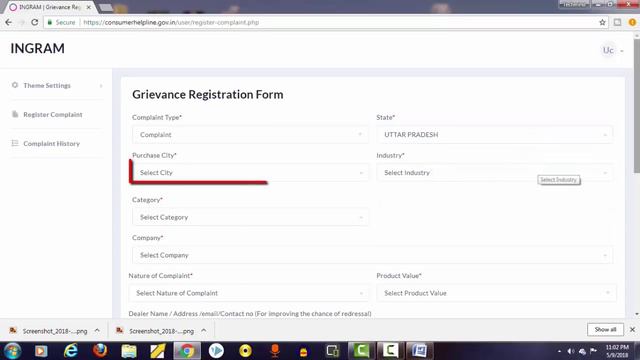Image resolution: width=640 pixels, height=360 pixels.
Task: Open the green Camtasia icon in taskbar
Action: (361, 351)
